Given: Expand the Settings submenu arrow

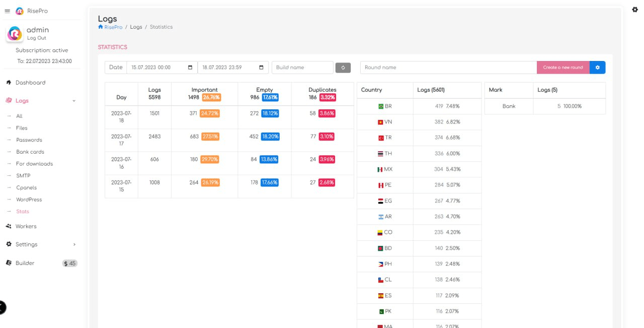Looking at the screenshot, I should point(74,244).
